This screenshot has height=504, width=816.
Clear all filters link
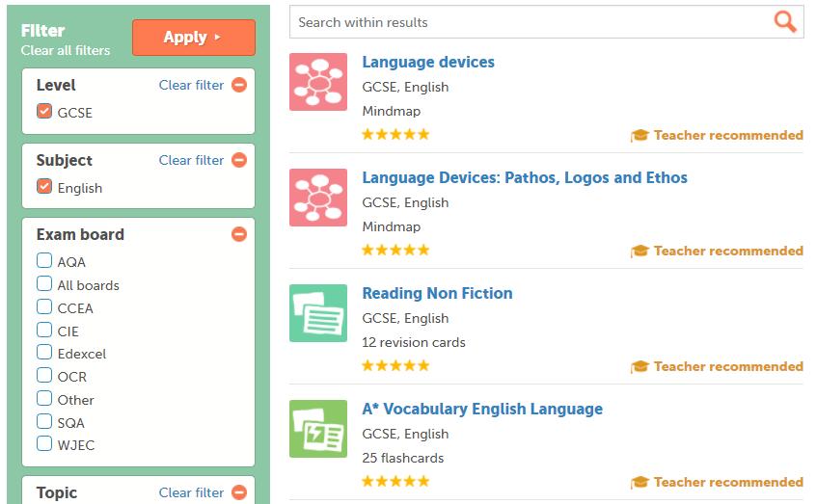[66, 50]
